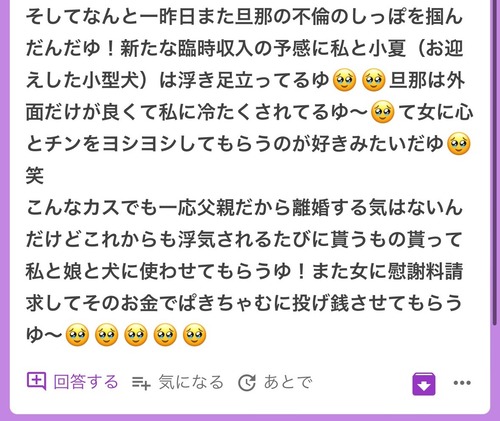Select the あとで label to postpone
This screenshot has height=421, width=500.
pyautogui.click(x=288, y=382)
